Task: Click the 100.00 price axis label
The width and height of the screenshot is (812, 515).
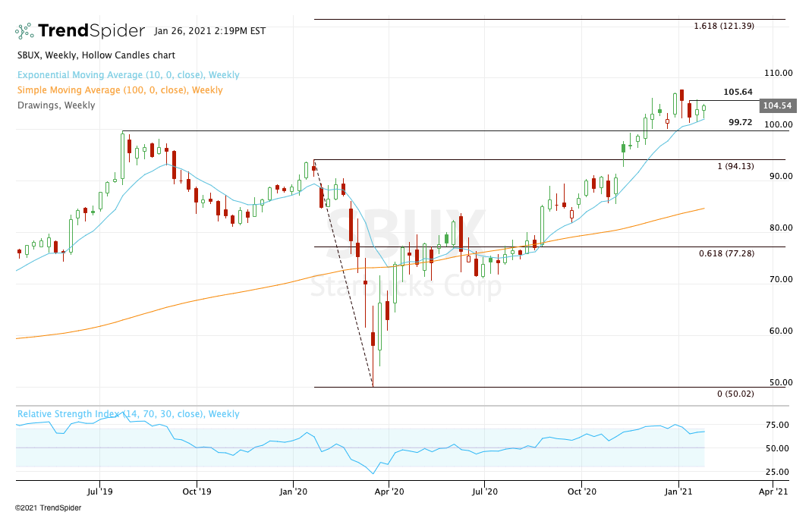Action: click(779, 124)
